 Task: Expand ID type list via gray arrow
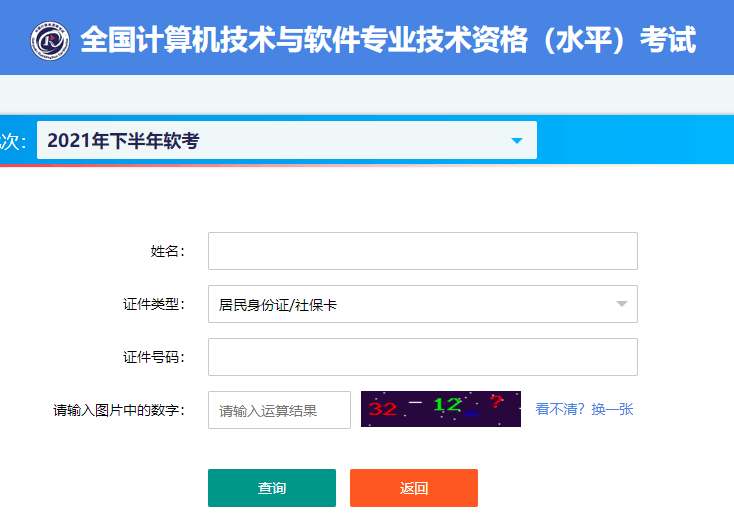click(x=621, y=304)
